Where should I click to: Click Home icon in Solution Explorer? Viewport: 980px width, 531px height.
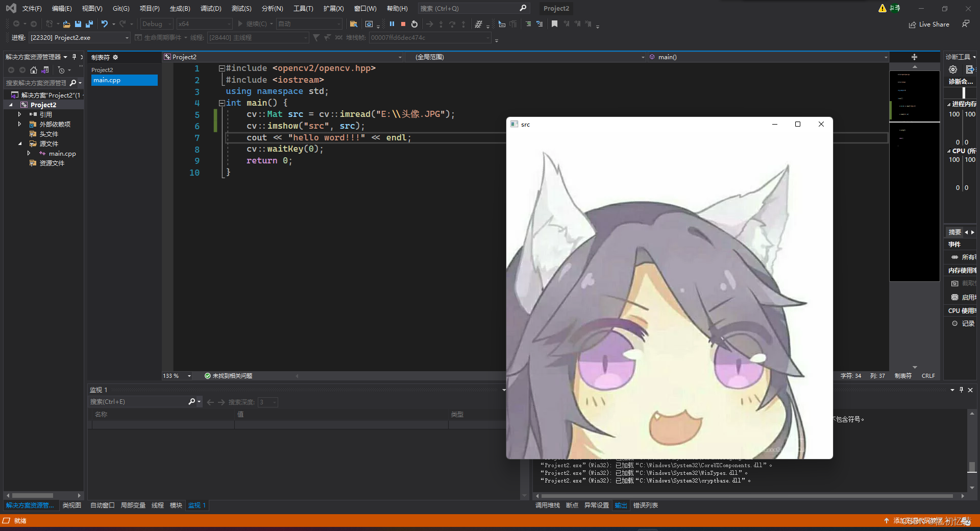click(34, 70)
